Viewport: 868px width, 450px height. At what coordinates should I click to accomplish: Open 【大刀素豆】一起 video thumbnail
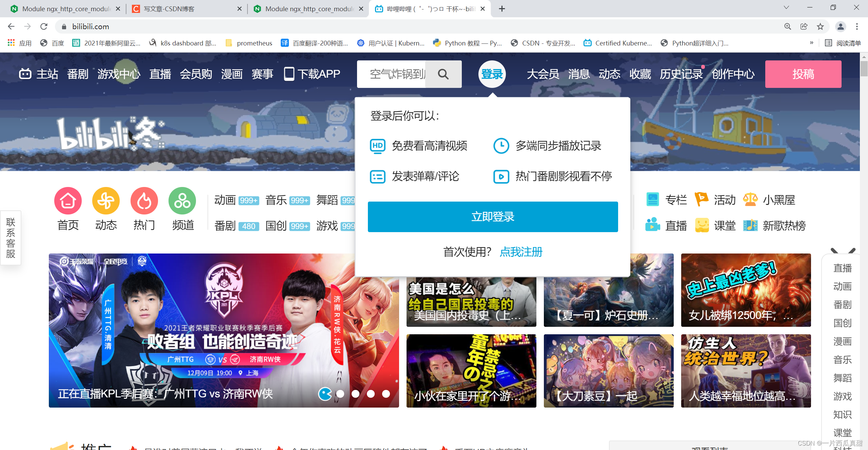point(609,371)
